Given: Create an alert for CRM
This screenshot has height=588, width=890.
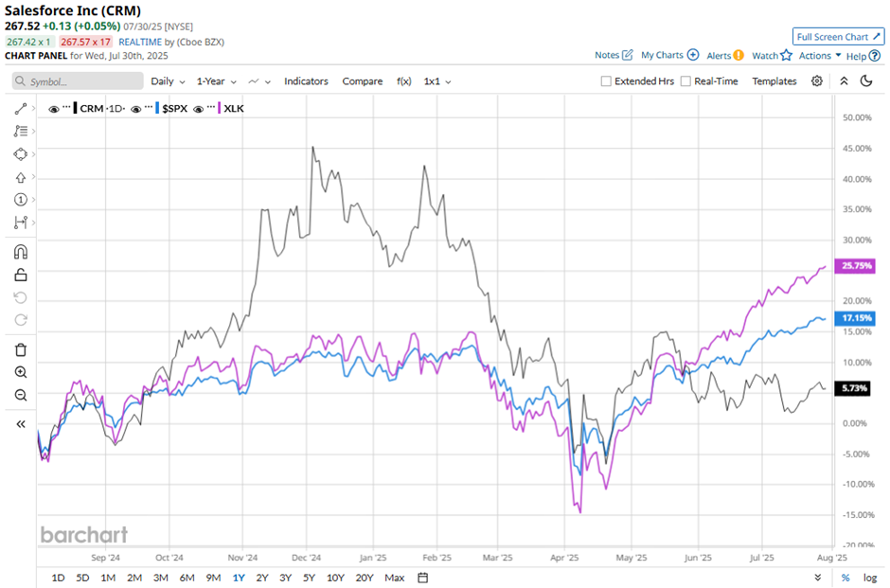Looking at the screenshot, I should (725, 56).
